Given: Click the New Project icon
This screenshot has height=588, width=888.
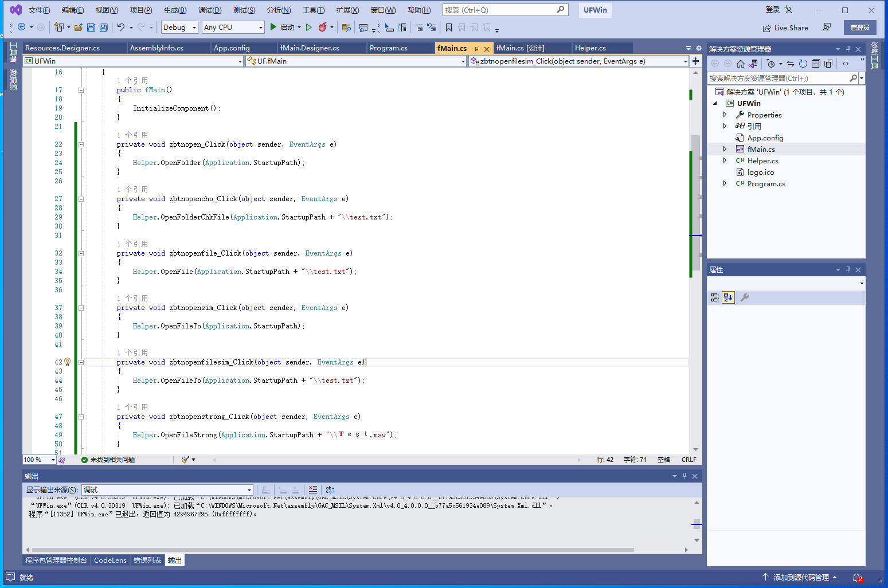Looking at the screenshot, I should pos(59,27).
